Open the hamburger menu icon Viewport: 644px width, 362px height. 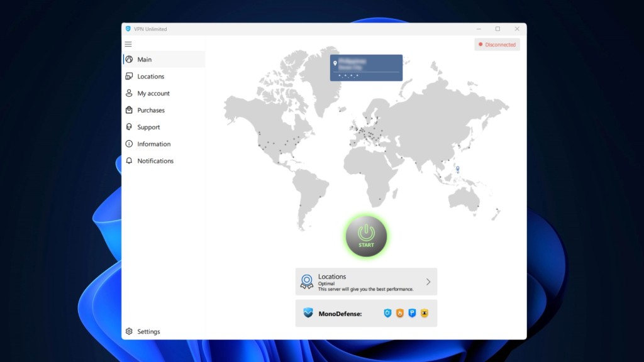[x=128, y=44]
